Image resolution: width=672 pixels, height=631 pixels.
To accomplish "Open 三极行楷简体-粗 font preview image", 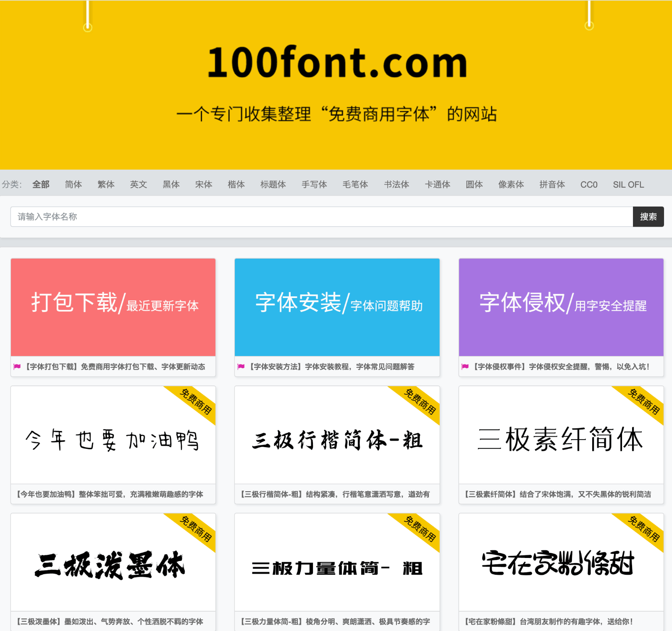I will pyautogui.click(x=337, y=435).
